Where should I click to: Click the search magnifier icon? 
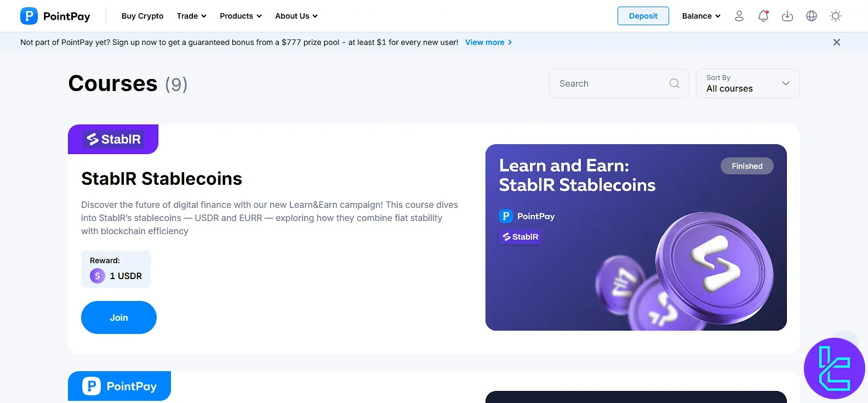(675, 83)
